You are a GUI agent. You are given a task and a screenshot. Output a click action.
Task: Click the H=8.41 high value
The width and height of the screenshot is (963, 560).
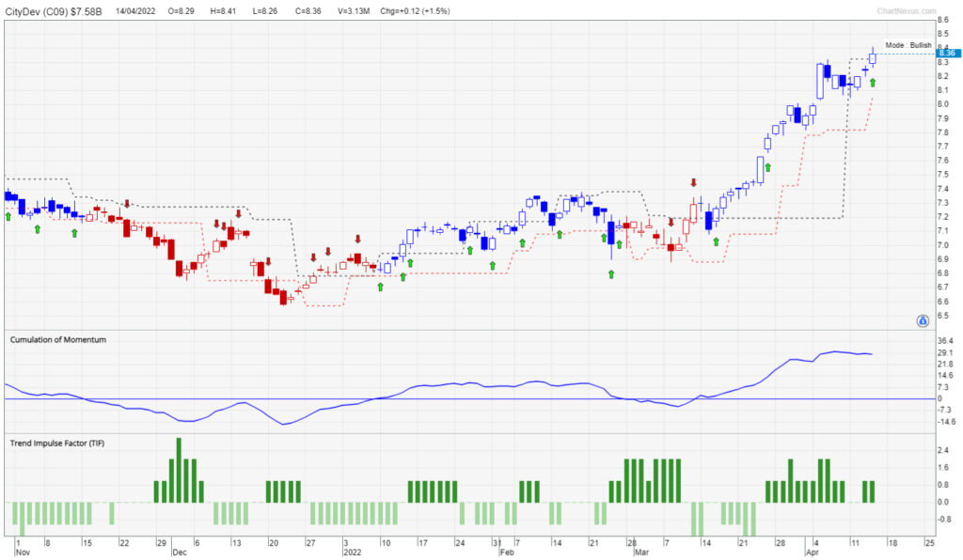pyautogui.click(x=223, y=11)
